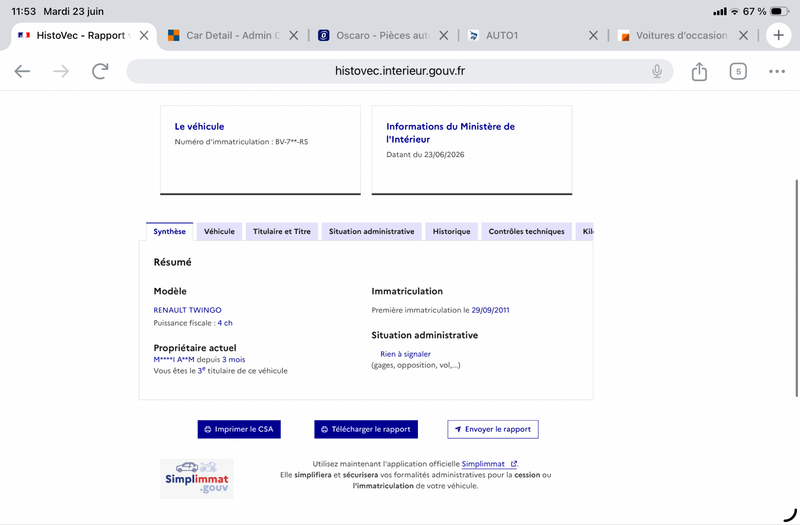Image resolution: width=800 pixels, height=525 pixels.
Task: Focus the histovec.interieur.gouv.fr address bar
Action: click(x=399, y=71)
